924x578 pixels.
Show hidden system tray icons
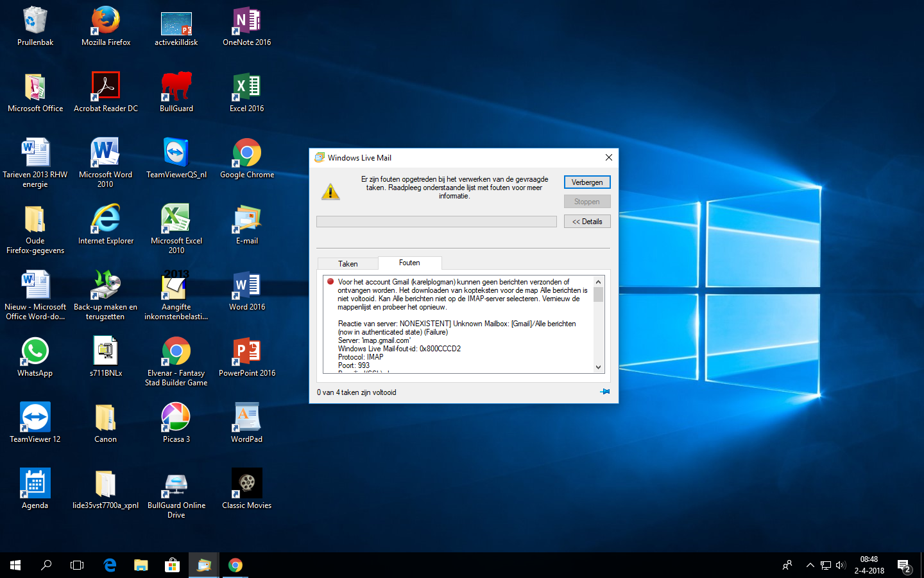pyautogui.click(x=810, y=565)
